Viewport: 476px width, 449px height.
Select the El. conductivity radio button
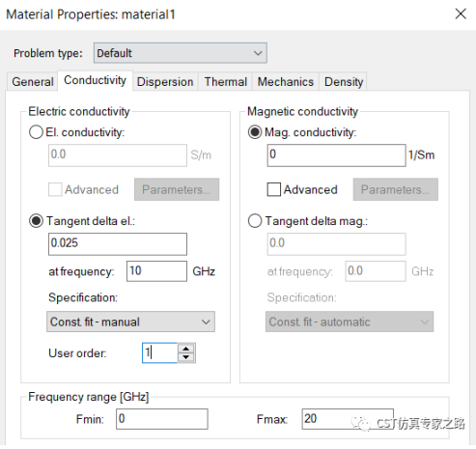click(36, 132)
